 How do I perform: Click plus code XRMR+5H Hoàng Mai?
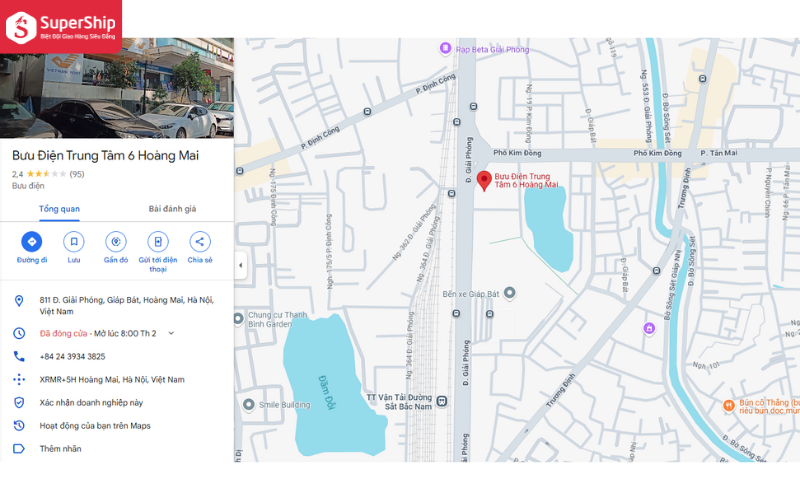[112, 379]
